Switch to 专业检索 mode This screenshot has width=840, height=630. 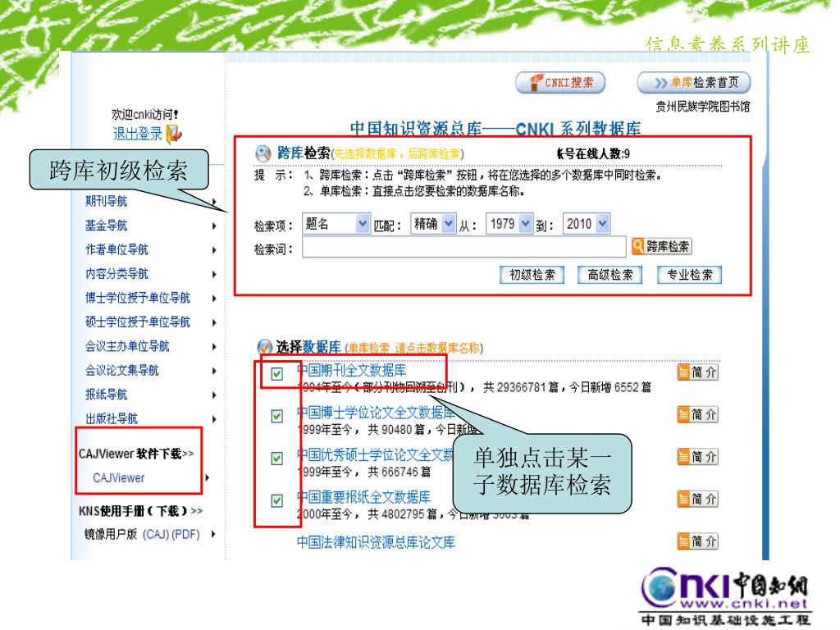pos(689,275)
